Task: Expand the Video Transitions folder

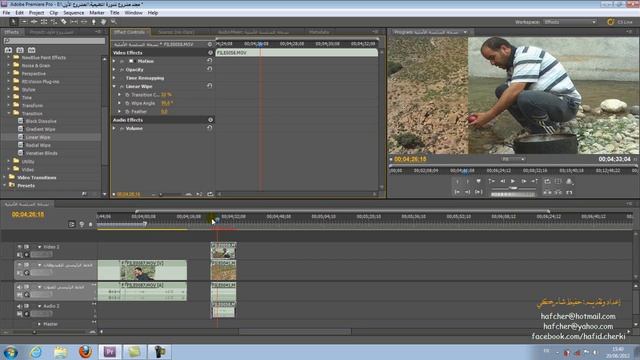Action: tap(4, 177)
